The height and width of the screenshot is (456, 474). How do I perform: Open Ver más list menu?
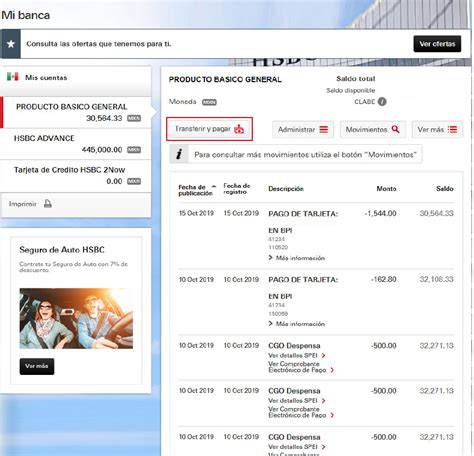point(437,129)
